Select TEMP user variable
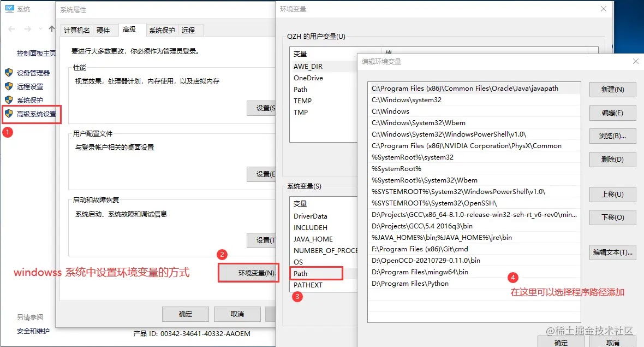Image resolution: width=644 pixels, height=347 pixels. (x=324, y=101)
